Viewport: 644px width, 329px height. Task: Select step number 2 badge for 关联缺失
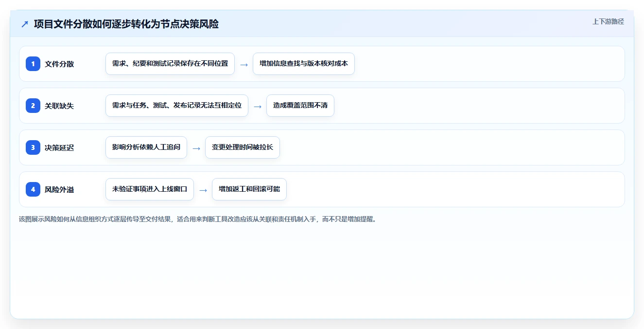coord(33,106)
